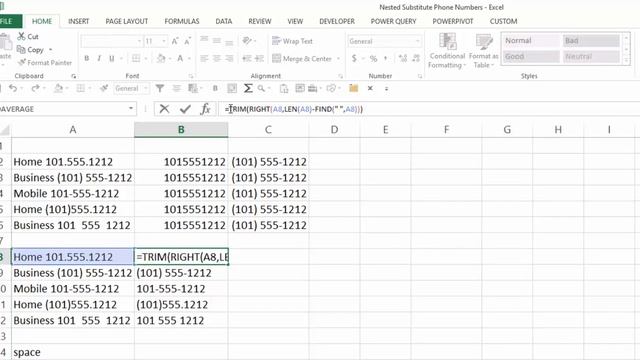Viewport: 640px width, 360px height.
Task: Open the Name Box dropdown arrow
Action: click(x=131, y=109)
